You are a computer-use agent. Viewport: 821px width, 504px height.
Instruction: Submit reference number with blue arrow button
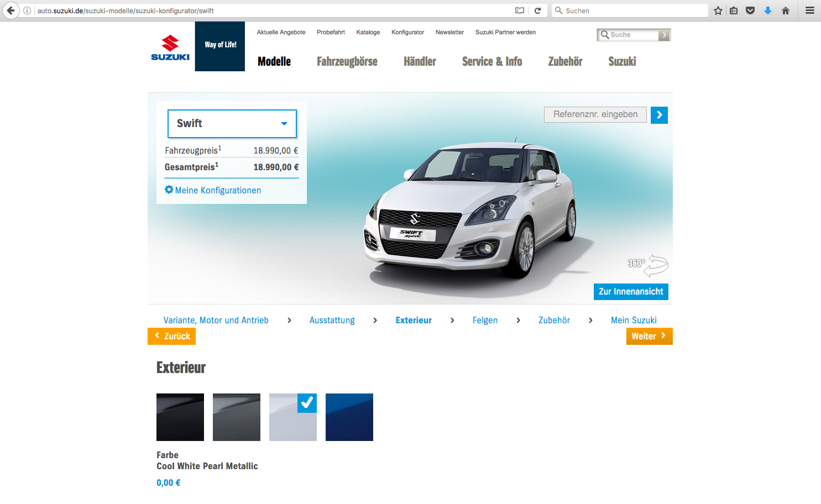point(659,115)
